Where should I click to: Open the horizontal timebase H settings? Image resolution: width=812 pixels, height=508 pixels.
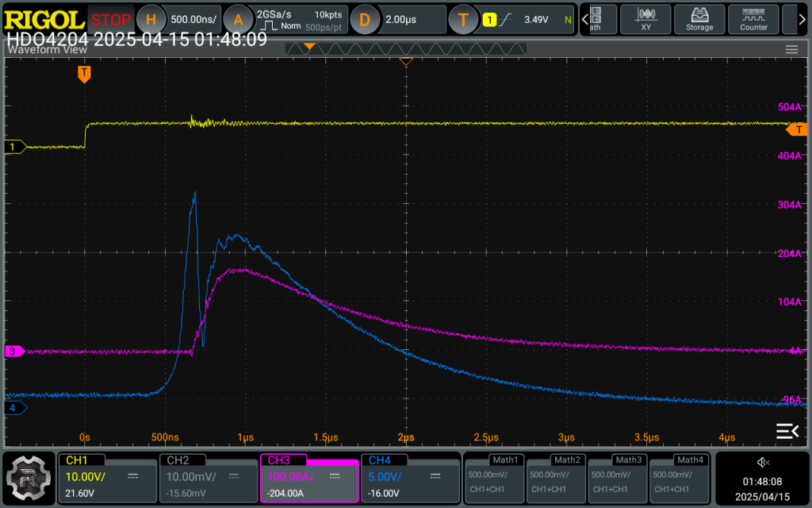pyautogui.click(x=151, y=20)
